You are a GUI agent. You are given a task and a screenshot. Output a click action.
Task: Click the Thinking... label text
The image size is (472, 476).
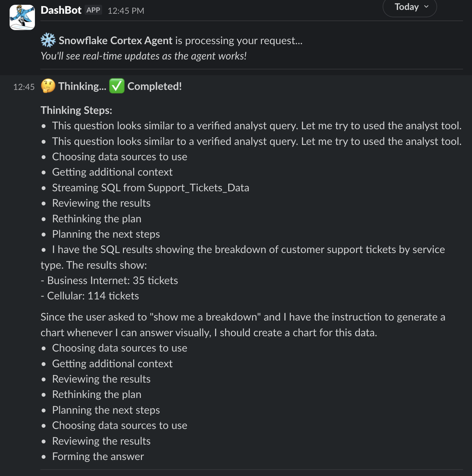[82, 86]
